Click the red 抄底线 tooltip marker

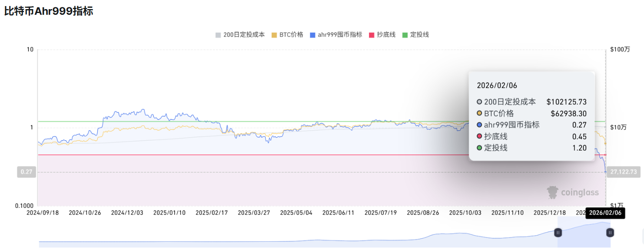tap(479, 137)
